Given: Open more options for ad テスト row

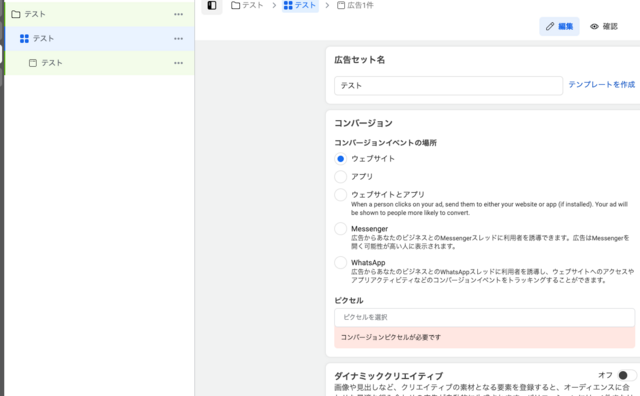Looking at the screenshot, I should (x=178, y=63).
